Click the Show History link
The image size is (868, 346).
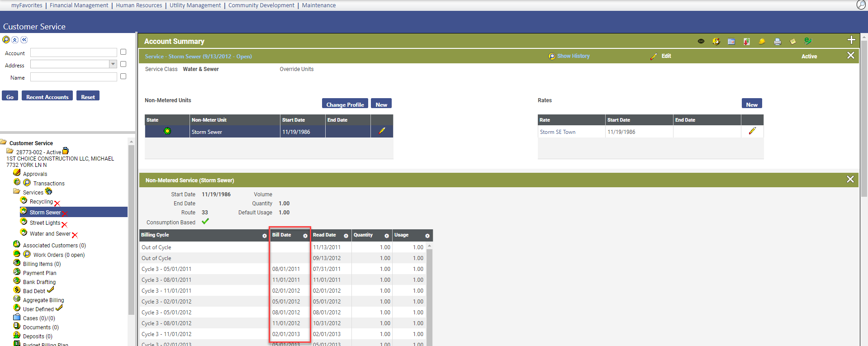point(573,56)
